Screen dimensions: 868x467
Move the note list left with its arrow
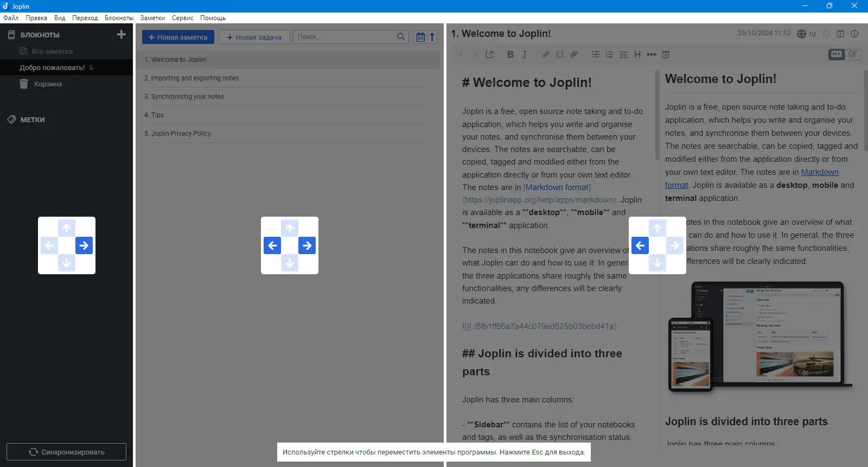point(272,245)
